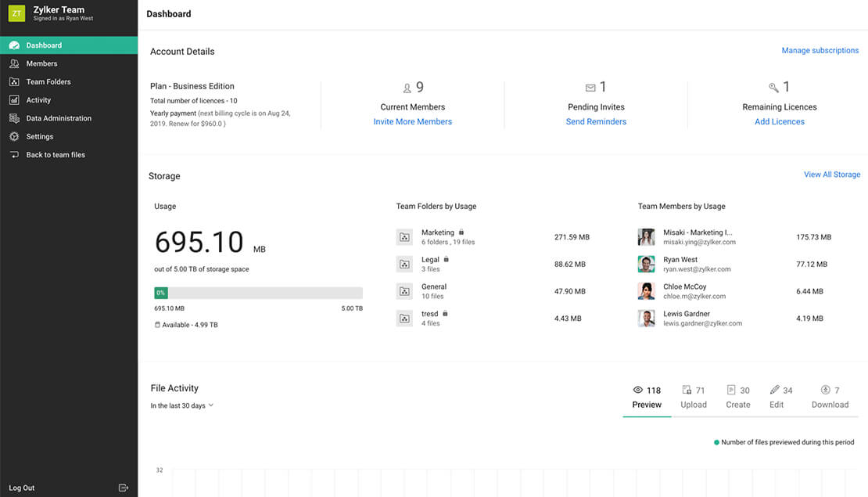Switch to the Upload activity tab
Viewport: 868px width, 497px height.
tap(693, 398)
